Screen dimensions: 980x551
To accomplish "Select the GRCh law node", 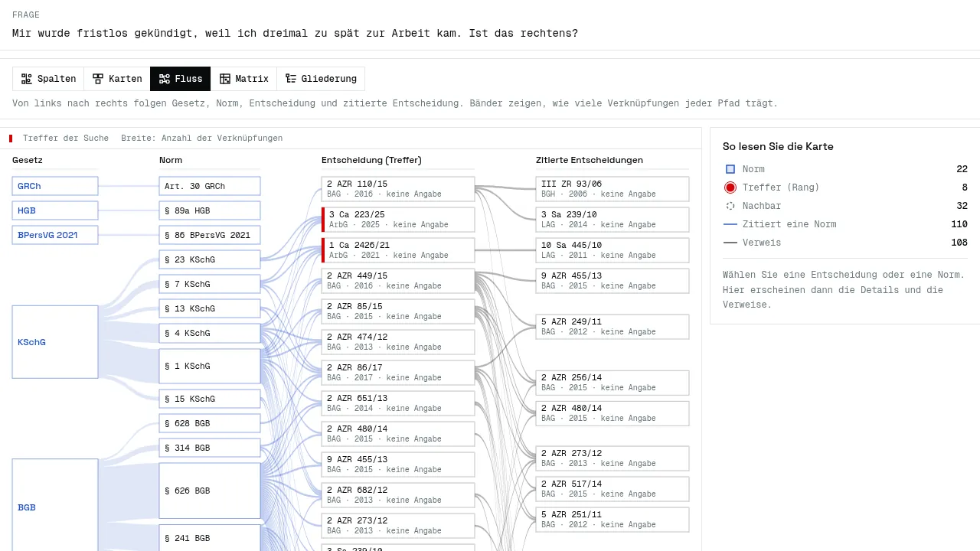I will point(55,186).
